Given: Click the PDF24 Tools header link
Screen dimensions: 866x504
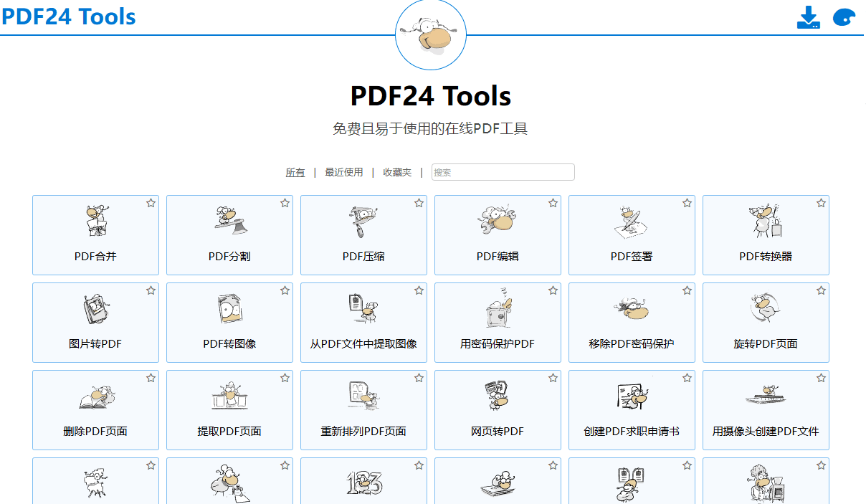Looking at the screenshot, I should (x=69, y=16).
